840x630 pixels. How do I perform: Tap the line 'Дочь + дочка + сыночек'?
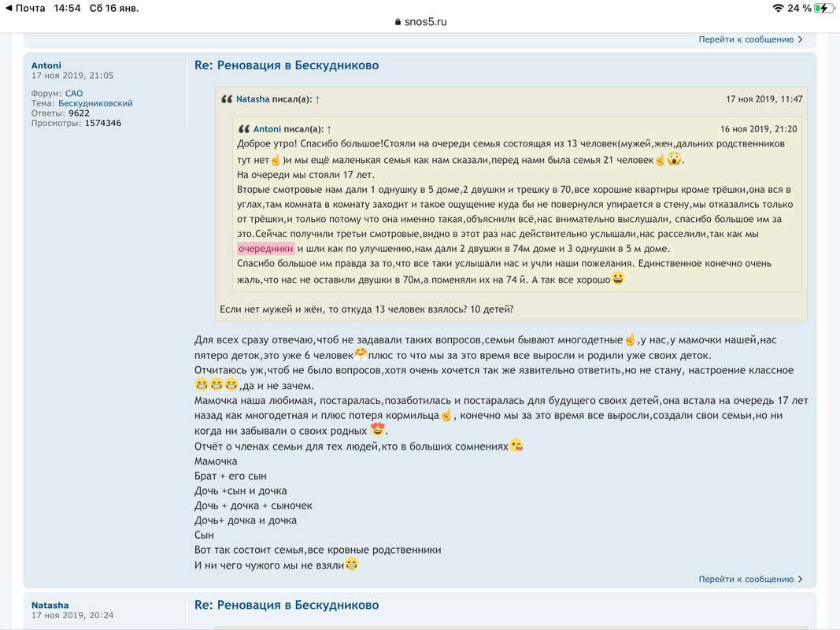pyautogui.click(x=253, y=506)
